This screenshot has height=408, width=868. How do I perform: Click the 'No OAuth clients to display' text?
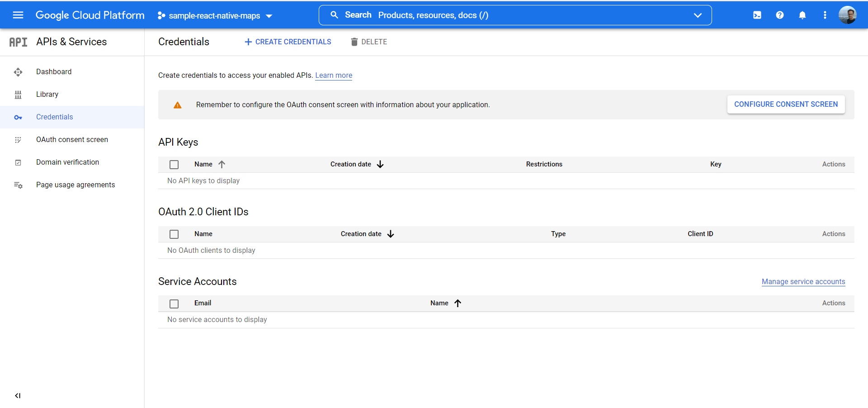(x=211, y=250)
